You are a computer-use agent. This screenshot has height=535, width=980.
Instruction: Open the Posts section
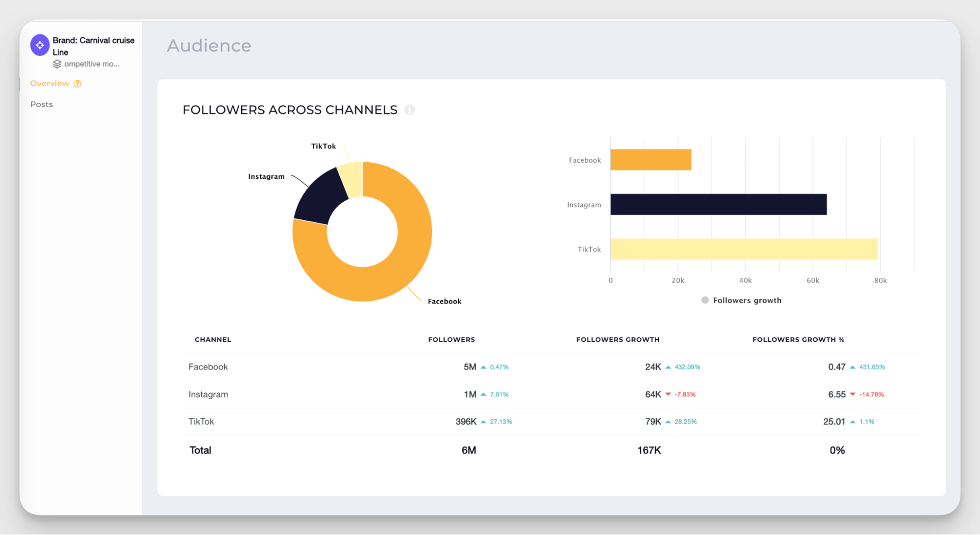tap(41, 104)
